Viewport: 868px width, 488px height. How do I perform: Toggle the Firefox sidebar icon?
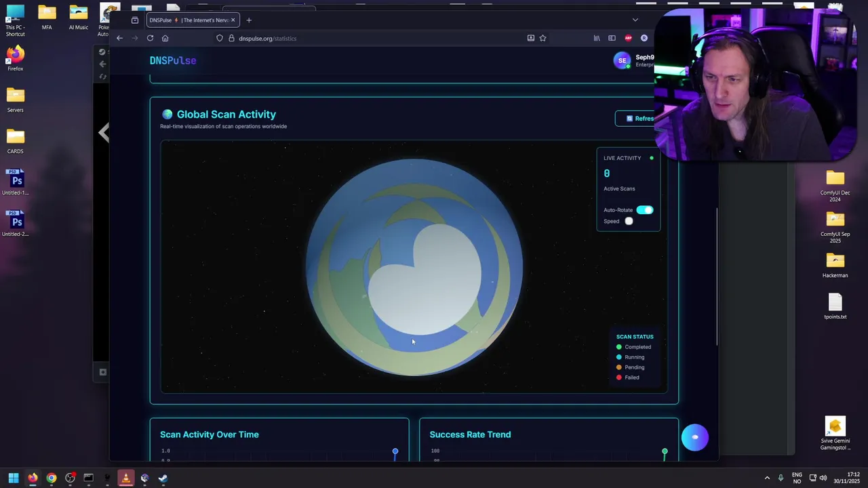click(x=612, y=38)
